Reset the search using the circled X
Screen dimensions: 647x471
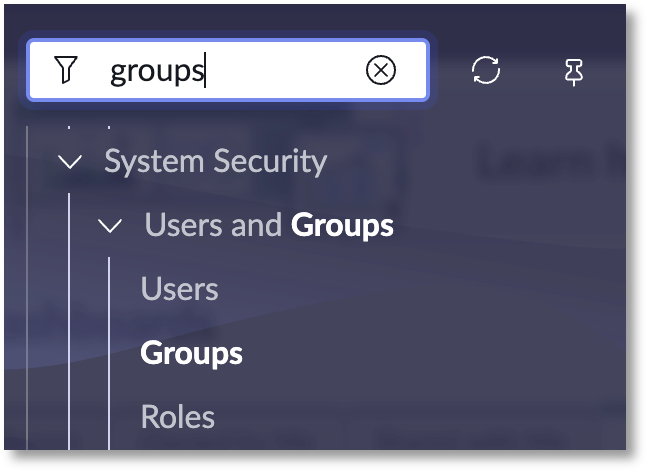381,70
